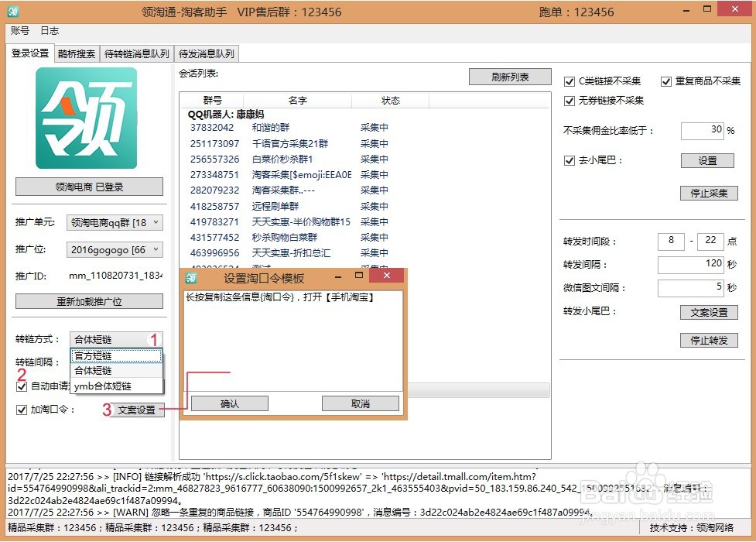Open the 日志 menu
Viewport: 756px width, 542px height.
pyautogui.click(x=50, y=30)
